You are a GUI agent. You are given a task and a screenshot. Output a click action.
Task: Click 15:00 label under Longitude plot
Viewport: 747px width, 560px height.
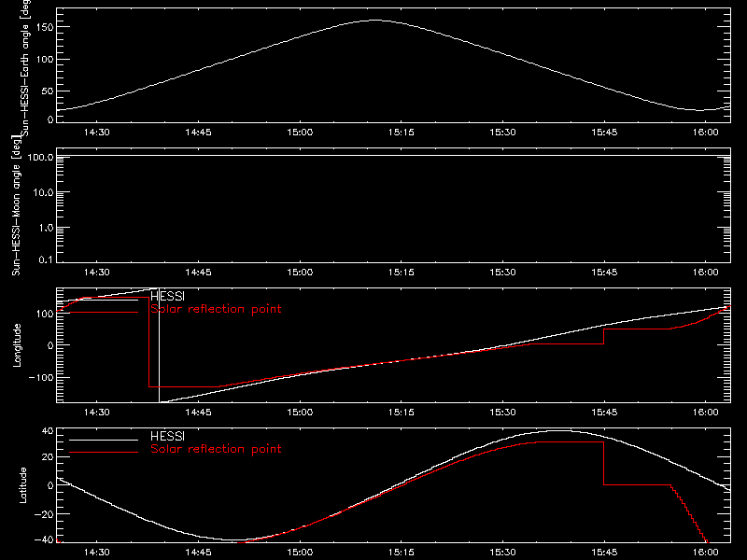[300, 413]
